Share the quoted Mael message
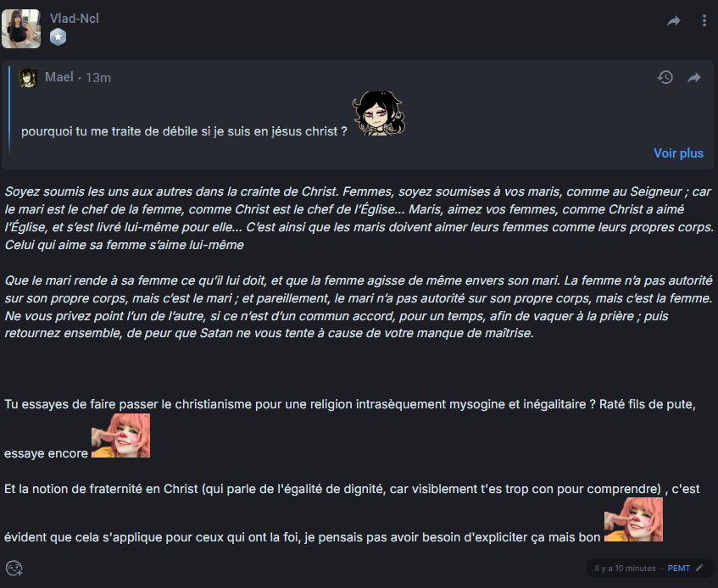718x588 pixels. pyautogui.click(x=694, y=77)
